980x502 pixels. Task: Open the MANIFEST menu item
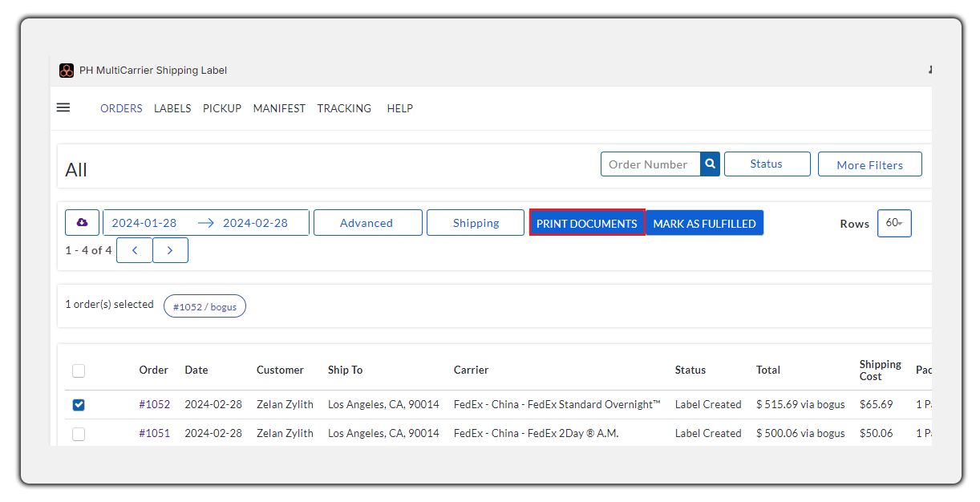(279, 108)
